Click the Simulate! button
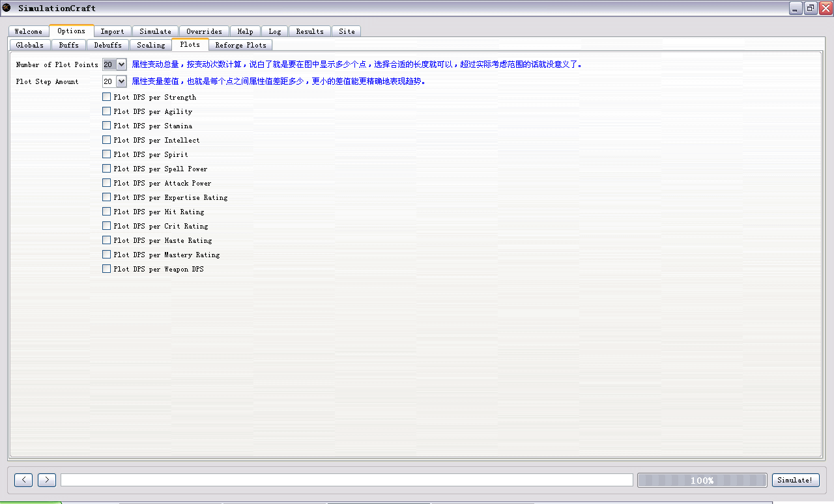Screen dimensions: 834x504 click(x=796, y=480)
